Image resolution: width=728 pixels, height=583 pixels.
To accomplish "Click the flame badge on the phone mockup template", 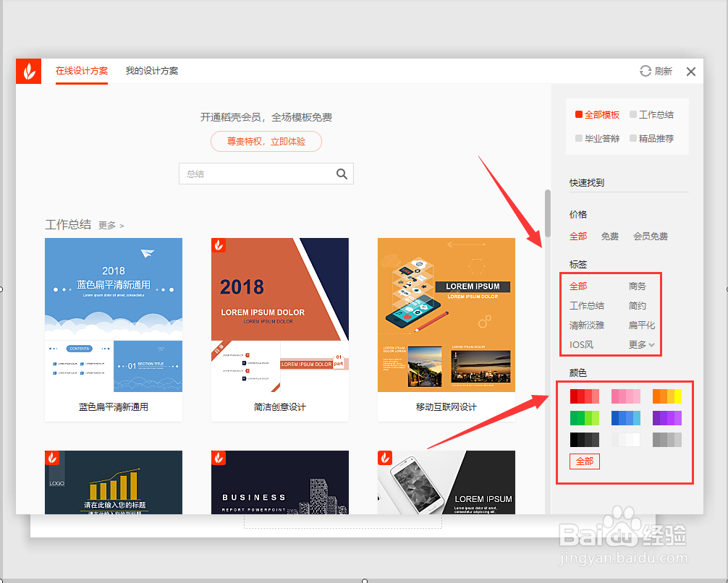I will click(385, 458).
